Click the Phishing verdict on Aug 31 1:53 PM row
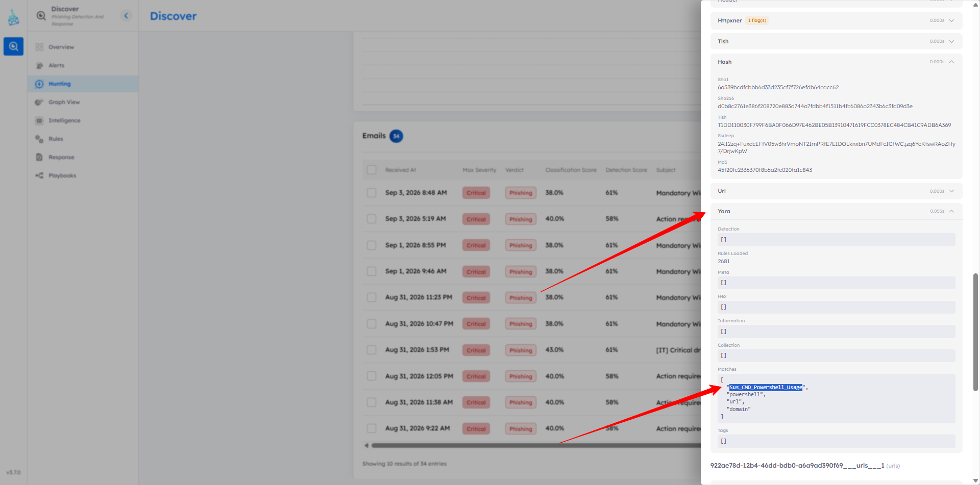 click(521, 350)
